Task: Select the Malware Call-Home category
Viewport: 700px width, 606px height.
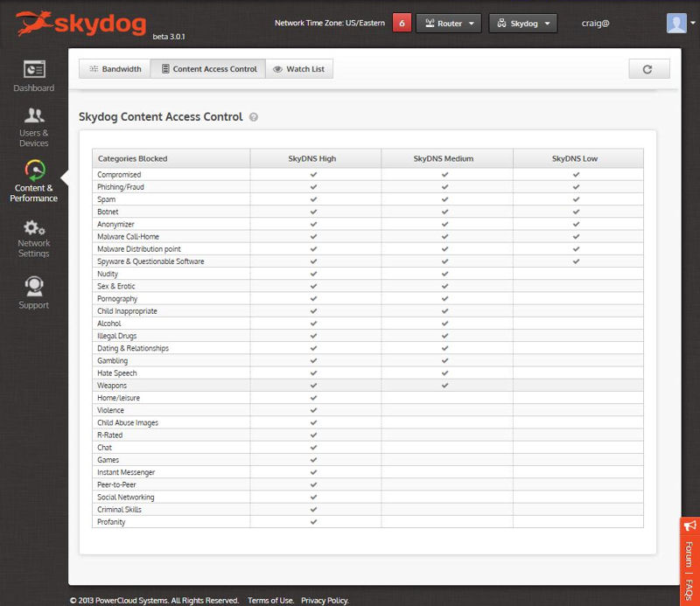Action: (x=128, y=236)
